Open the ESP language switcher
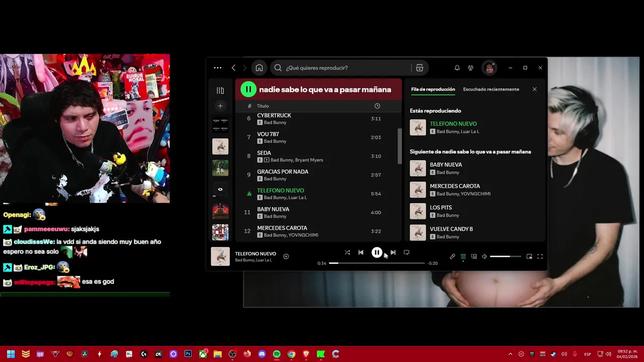 [x=587, y=354]
